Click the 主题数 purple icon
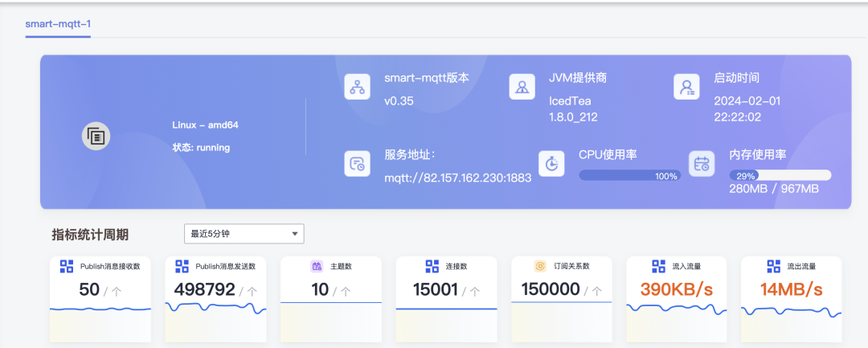868x348 pixels. [x=317, y=266]
